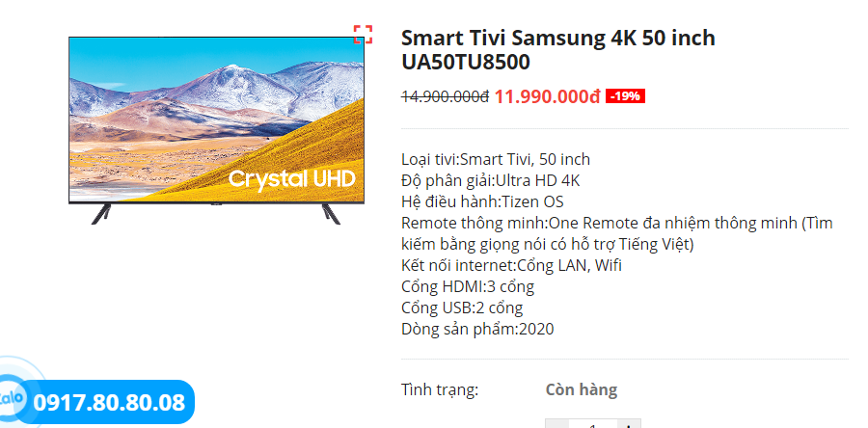
Task: Click the red fullscreen expand icon
Action: click(364, 35)
